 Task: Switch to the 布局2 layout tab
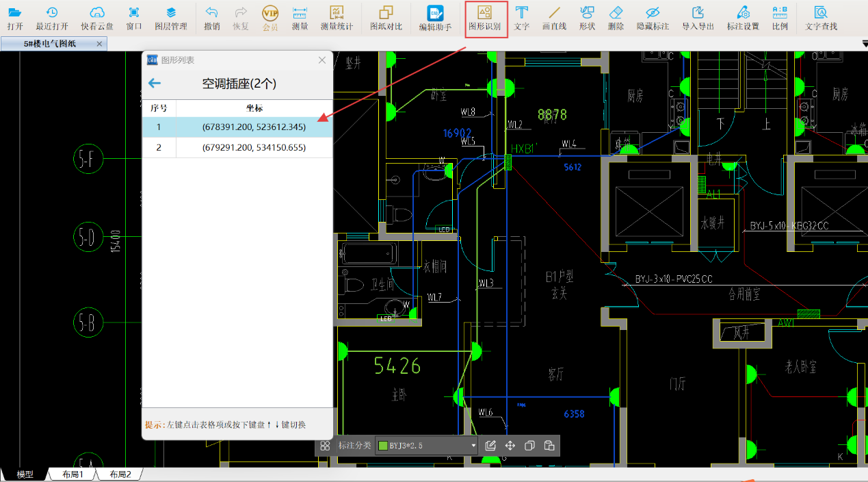pyautogui.click(x=120, y=474)
